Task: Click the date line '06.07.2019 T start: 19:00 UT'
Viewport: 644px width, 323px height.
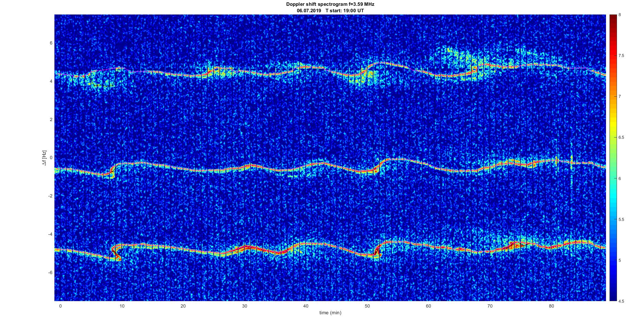Action: pos(330,11)
